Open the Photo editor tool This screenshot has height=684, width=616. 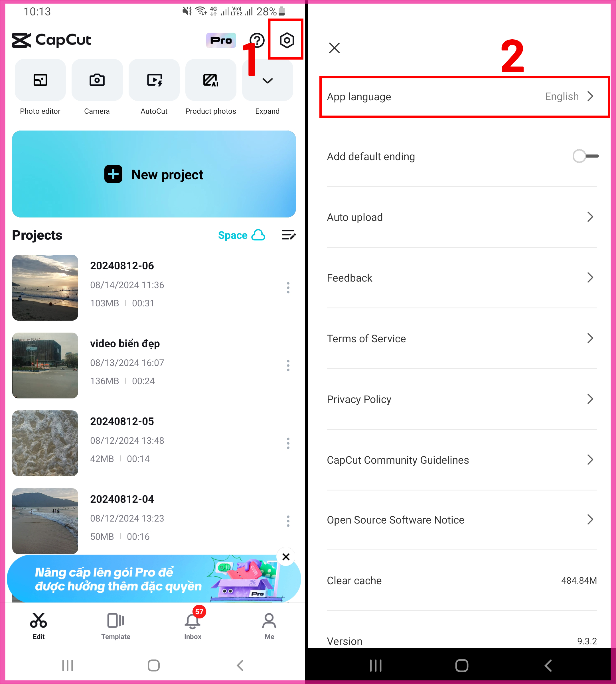click(40, 80)
